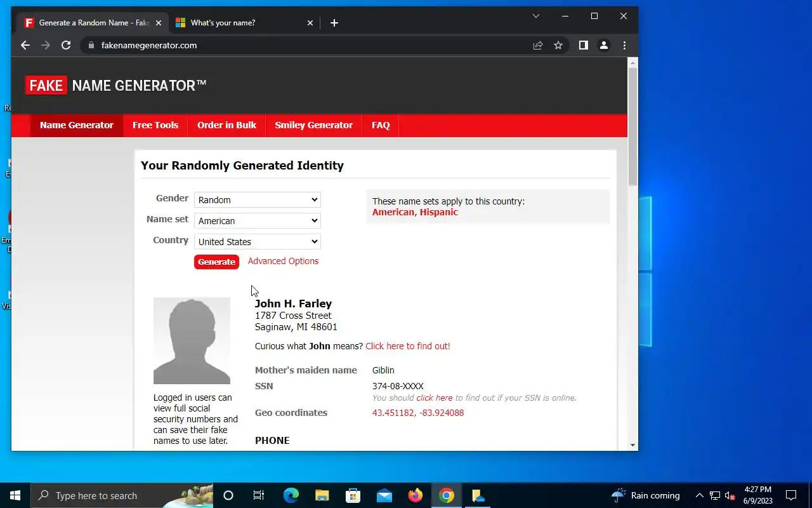Open Task View on the taskbar
The width and height of the screenshot is (812, 508).
pos(259,495)
